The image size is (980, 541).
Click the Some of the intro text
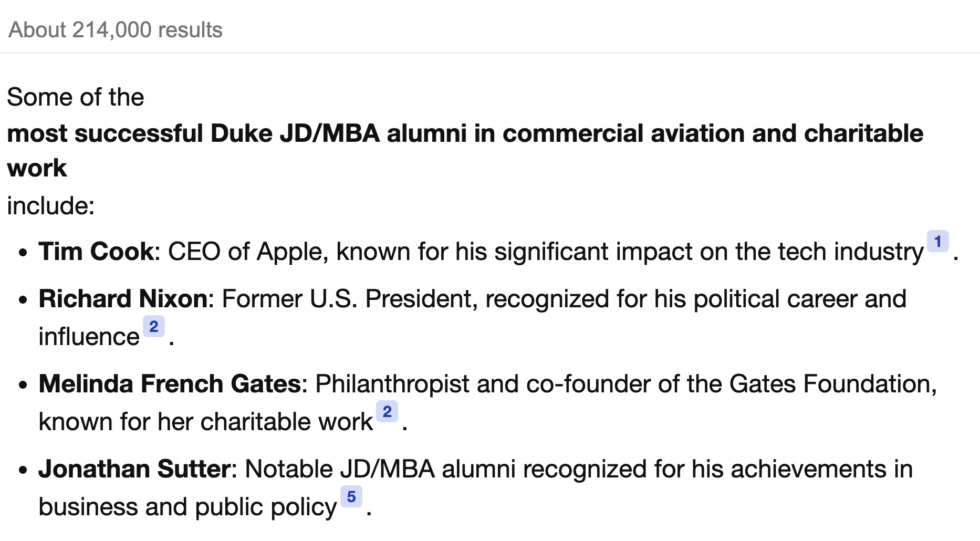tap(76, 97)
